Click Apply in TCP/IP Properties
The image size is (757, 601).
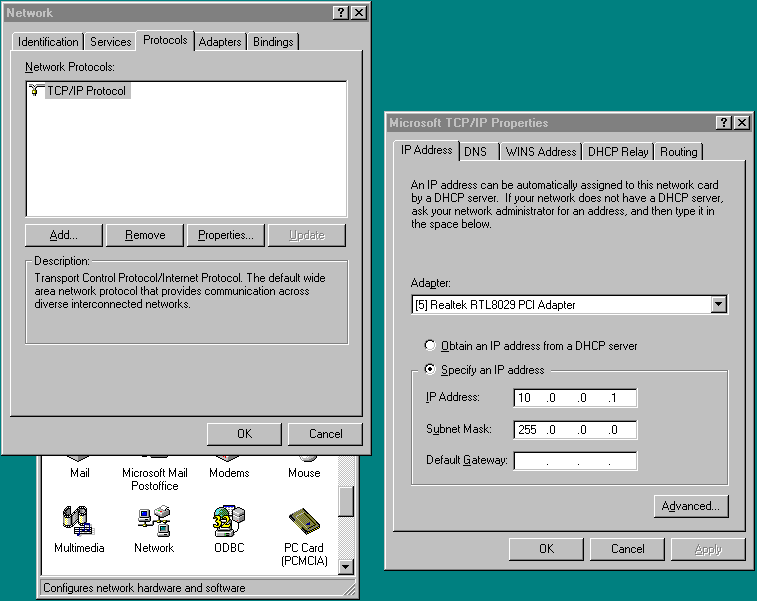coord(708,549)
